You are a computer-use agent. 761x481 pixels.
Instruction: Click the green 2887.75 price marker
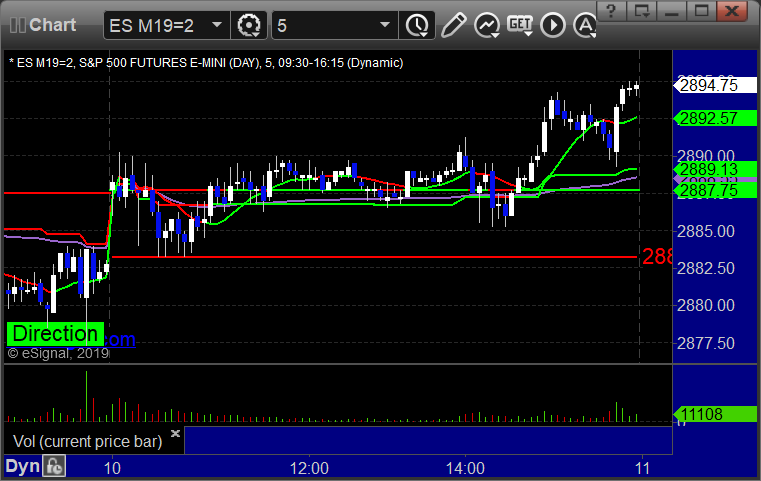click(x=715, y=190)
